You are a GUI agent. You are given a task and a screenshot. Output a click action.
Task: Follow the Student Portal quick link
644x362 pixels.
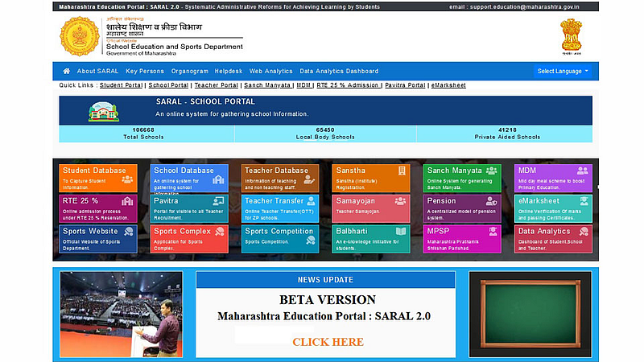point(122,85)
